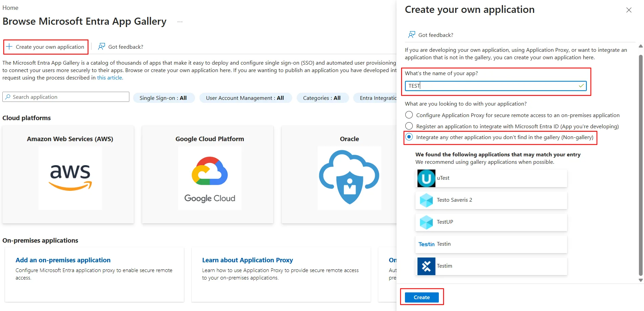The width and height of the screenshot is (644, 311).
Task: Click the On-premises applications heading
Action: [x=40, y=240]
